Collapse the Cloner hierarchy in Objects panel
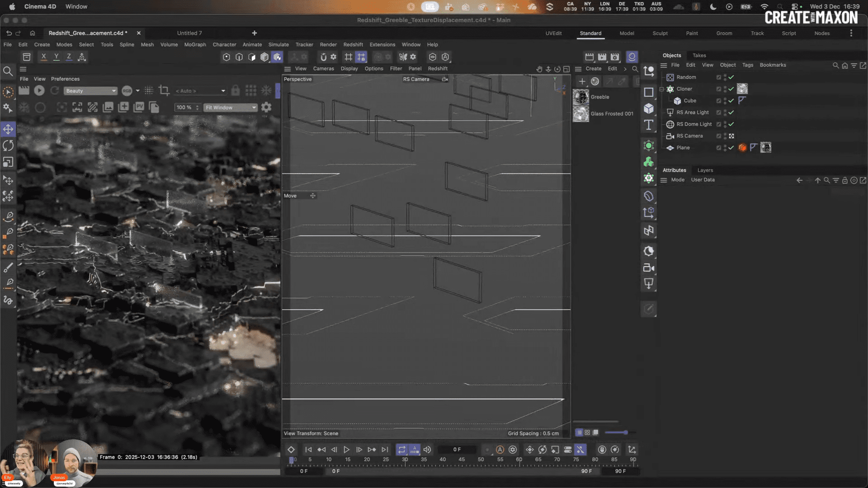Viewport: 868px width, 488px height. click(661, 89)
